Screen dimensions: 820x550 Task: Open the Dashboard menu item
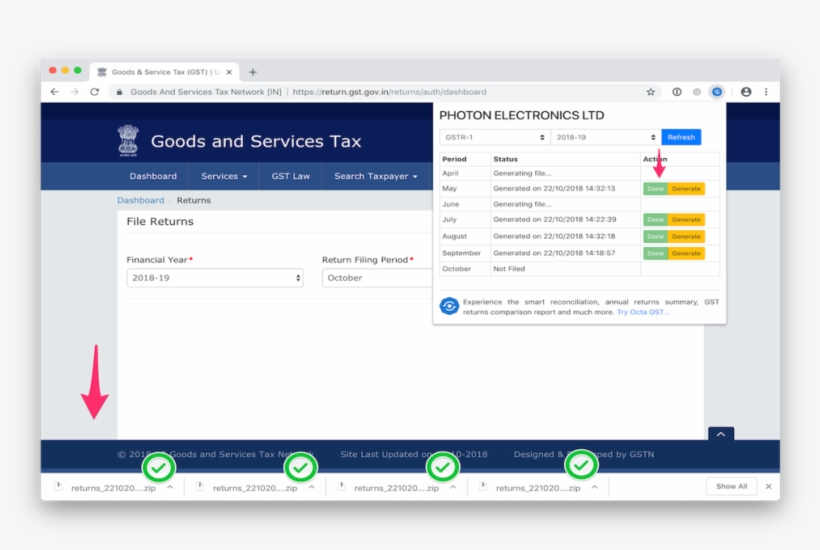(x=153, y=176)
